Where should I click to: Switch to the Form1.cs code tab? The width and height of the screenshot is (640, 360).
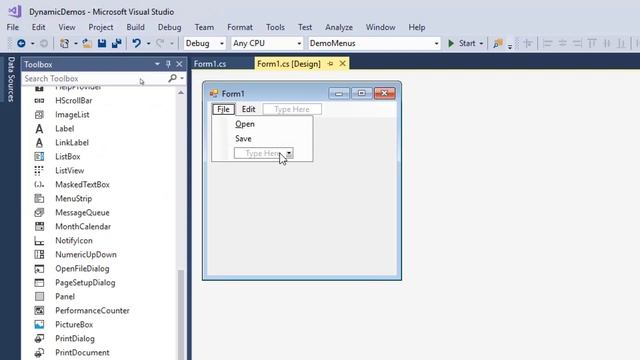[x=210, y=64]
